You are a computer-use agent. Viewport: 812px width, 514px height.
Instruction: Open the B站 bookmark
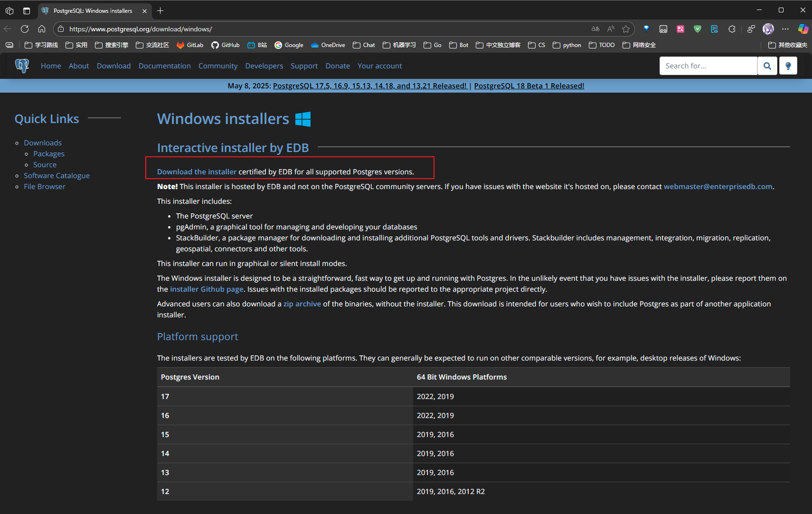(257, 45)
